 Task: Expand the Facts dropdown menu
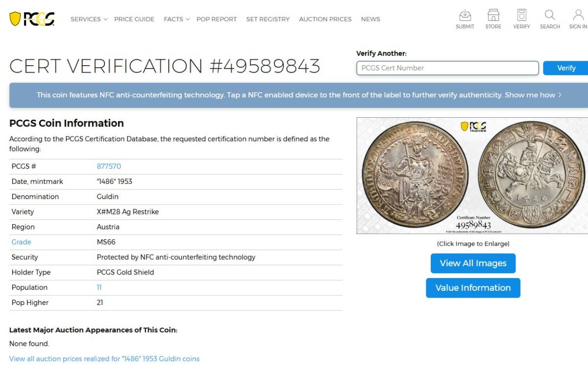point(176,19)
